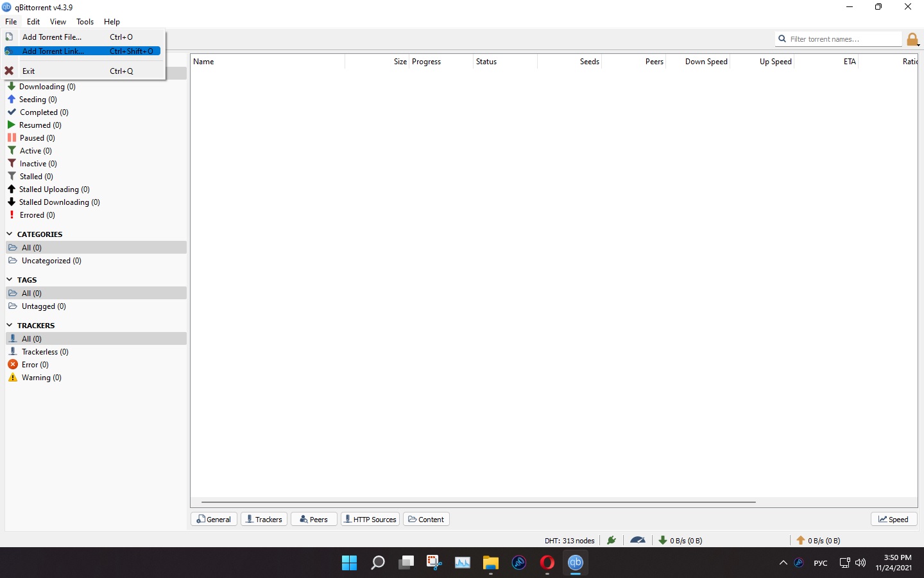Click the horizontal scrollbar of torrent list
The image size is (924, 578).
[479, 502]
